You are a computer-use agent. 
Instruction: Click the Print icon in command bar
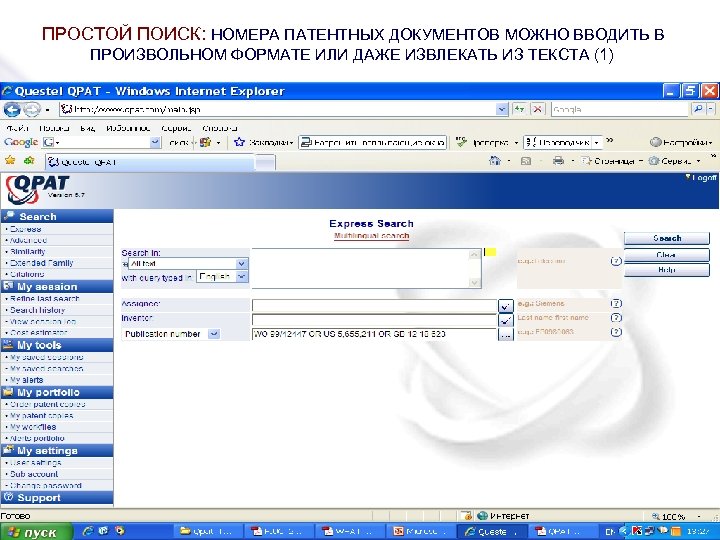coord(558,161)
